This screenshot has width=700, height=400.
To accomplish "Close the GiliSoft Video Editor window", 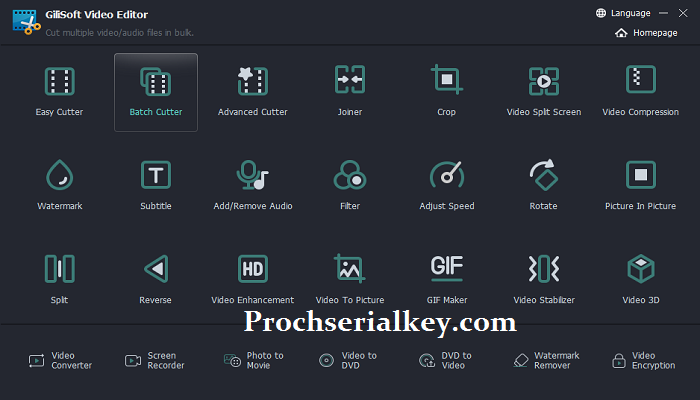I will point(683,13).
